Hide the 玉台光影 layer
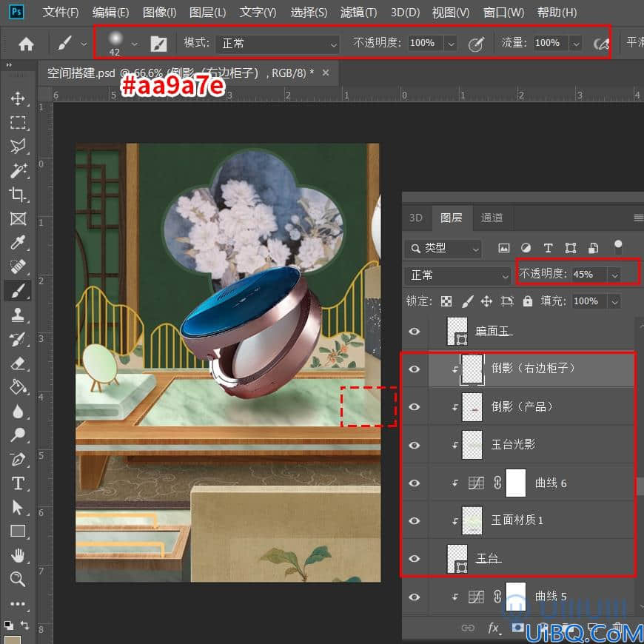The height and width of the screenshot is (644, 644). click(x=415, y=445)
